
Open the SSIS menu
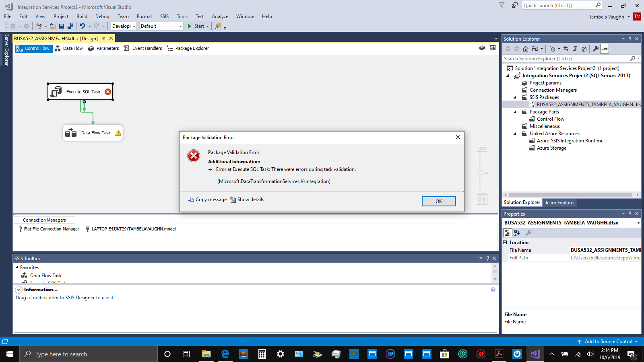(164, 16)
